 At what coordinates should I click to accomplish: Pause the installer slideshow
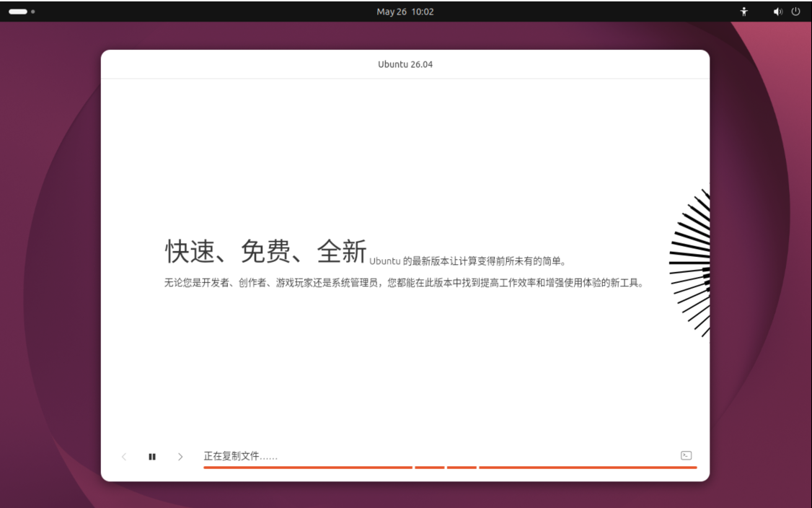151,457
